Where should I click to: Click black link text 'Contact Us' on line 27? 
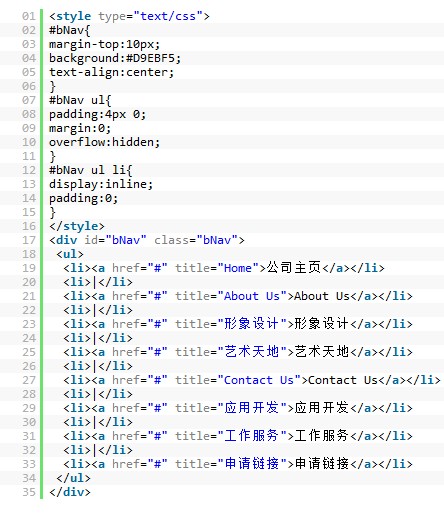point(343,380)
